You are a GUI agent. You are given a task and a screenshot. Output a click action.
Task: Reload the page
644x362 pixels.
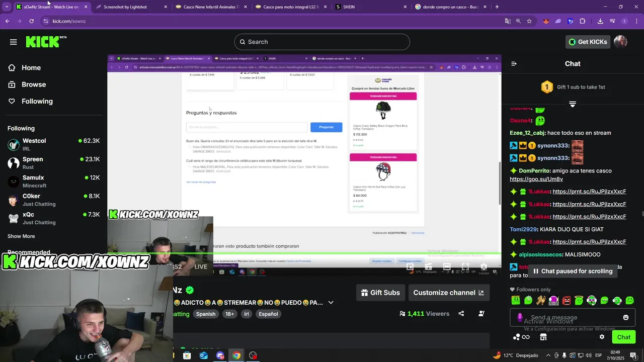coord(31,21)
